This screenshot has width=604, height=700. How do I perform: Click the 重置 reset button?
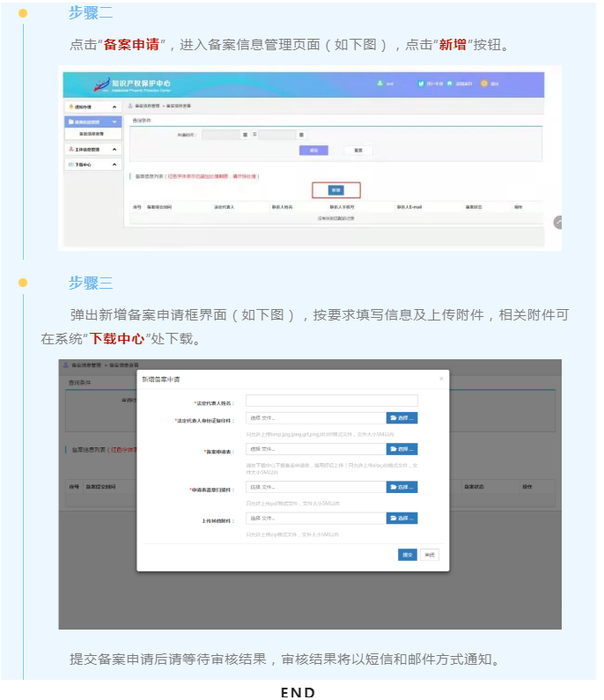pyautogui.click(x=358, y=151)
